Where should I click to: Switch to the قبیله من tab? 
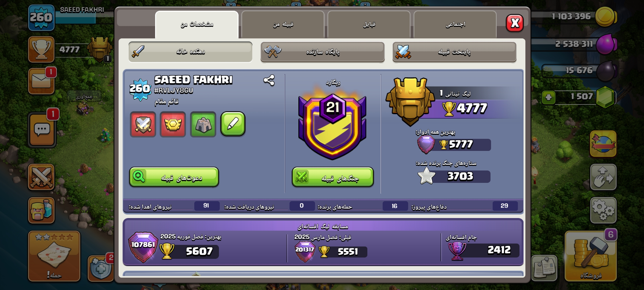[283, 25]
